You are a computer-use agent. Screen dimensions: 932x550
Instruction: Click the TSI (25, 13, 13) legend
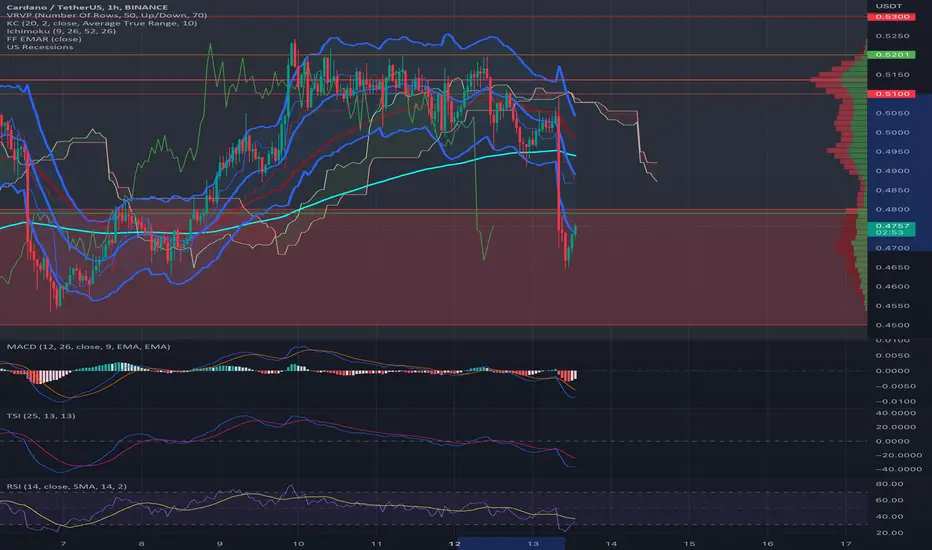[41, 416]
